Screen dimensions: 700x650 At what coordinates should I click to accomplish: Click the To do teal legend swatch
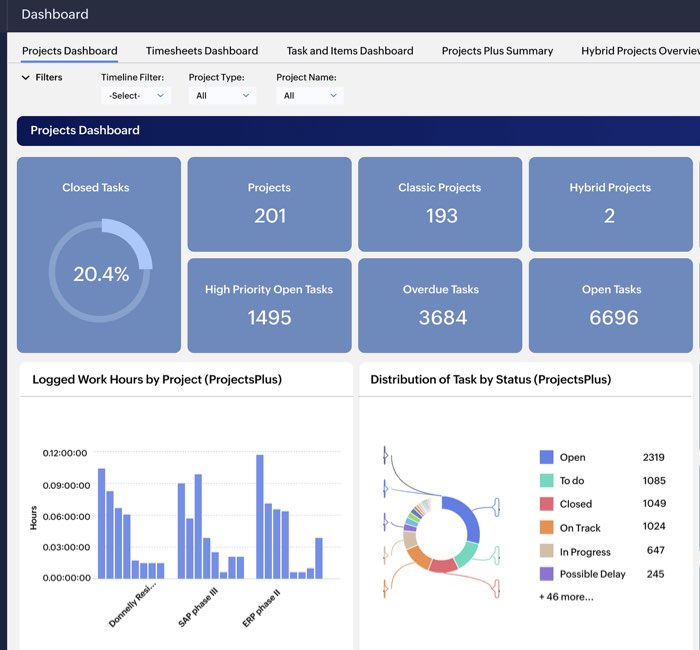546,481
